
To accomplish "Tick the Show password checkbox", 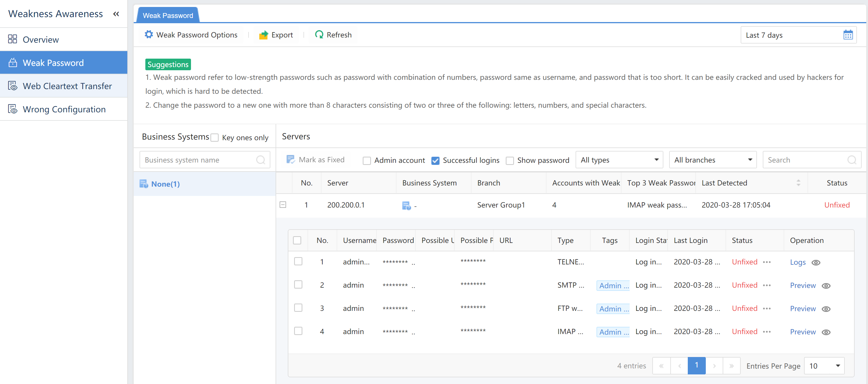I will (x=510, y=161).
